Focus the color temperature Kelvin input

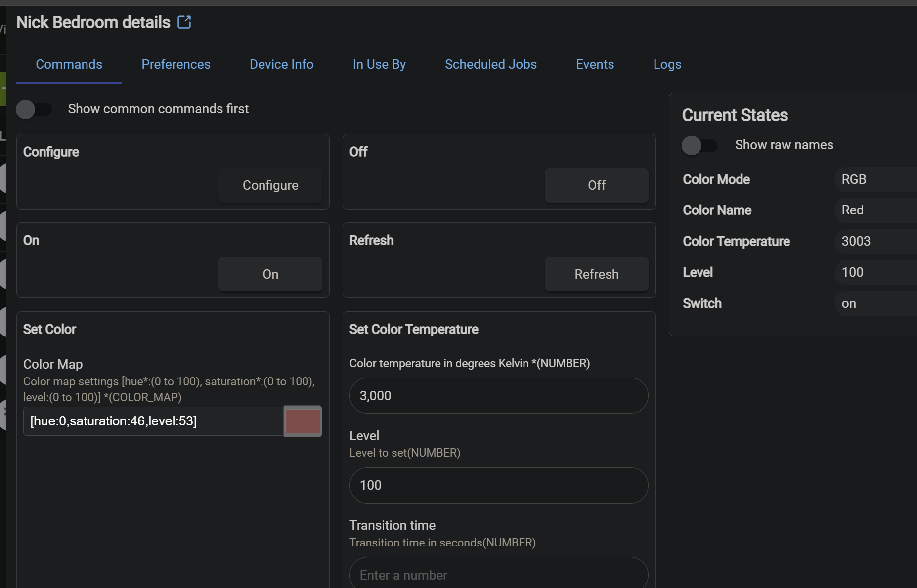498,396
